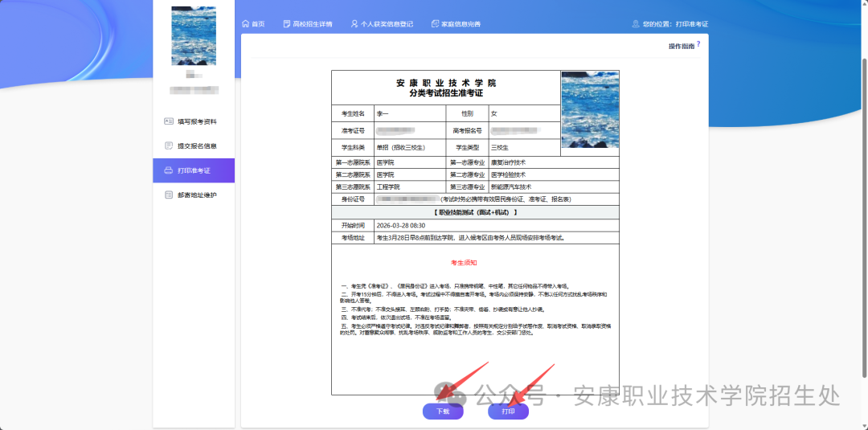
Task: Click the 填写报考资料 sidebar icon
Action: 169,121
